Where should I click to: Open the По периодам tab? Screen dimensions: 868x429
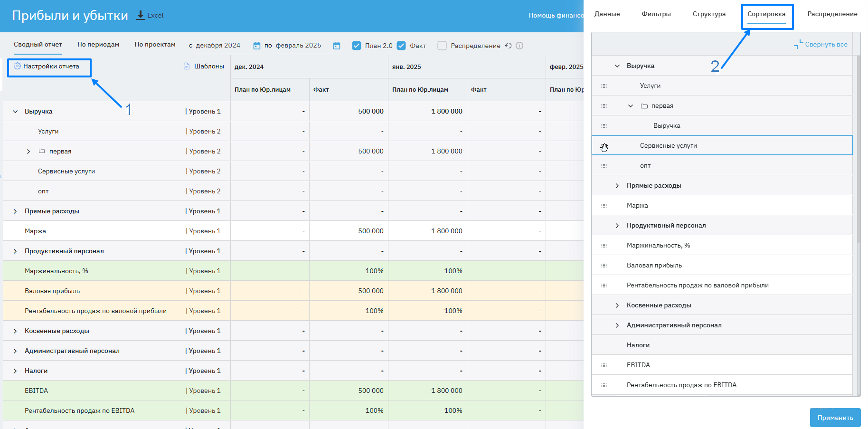click(98, 45)
